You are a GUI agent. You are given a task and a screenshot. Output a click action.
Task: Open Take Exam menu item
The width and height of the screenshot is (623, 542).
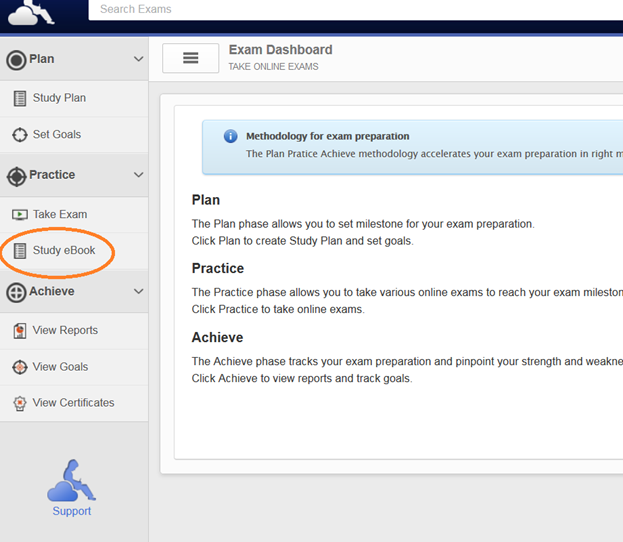[74, 215]
